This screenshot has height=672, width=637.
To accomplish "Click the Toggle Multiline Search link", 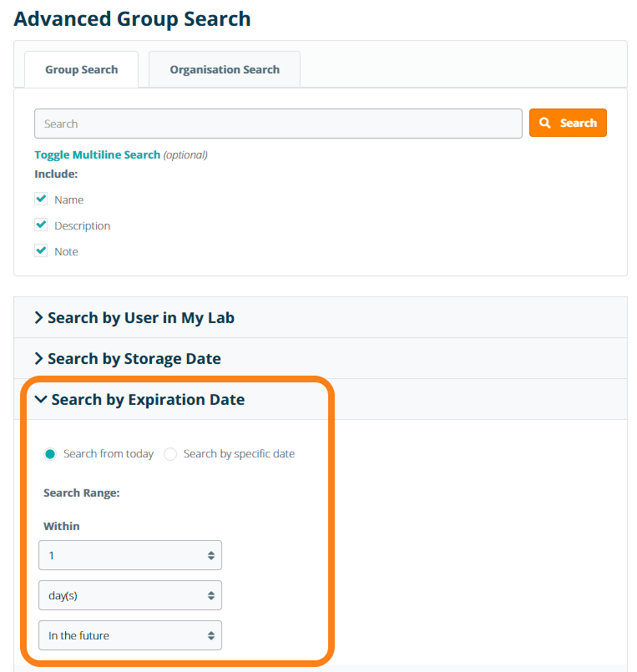I will click(97, 154).
